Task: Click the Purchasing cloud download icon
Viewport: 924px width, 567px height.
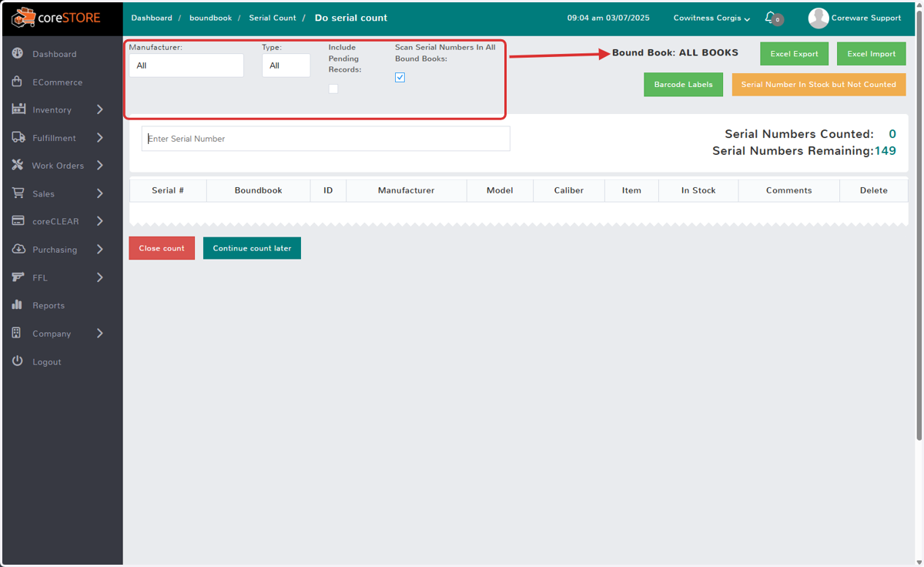Action: coord(18,250)
